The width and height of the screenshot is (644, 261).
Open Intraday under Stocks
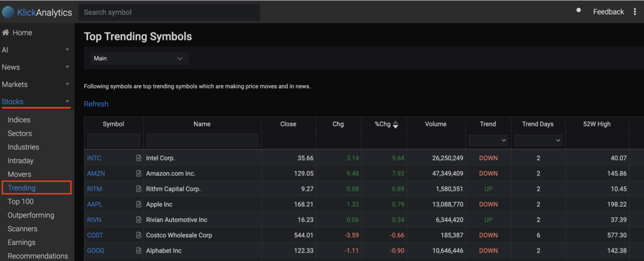tap(21, 160)
